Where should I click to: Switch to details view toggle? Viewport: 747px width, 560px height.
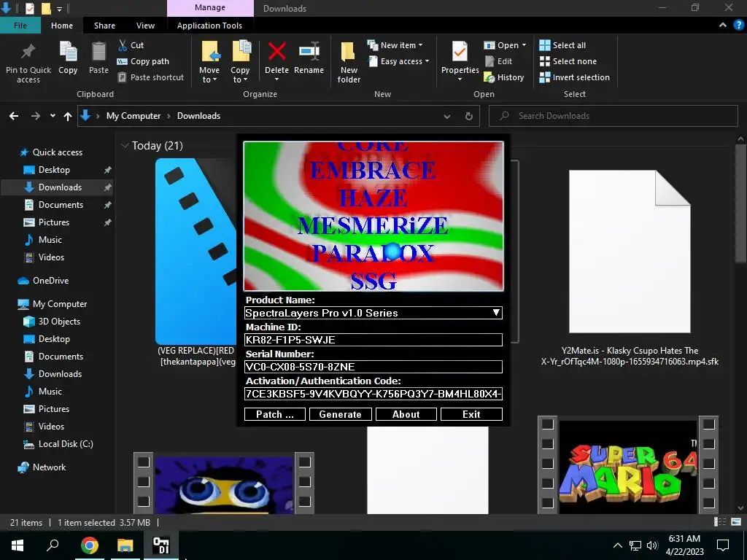(x=720, y=522)
